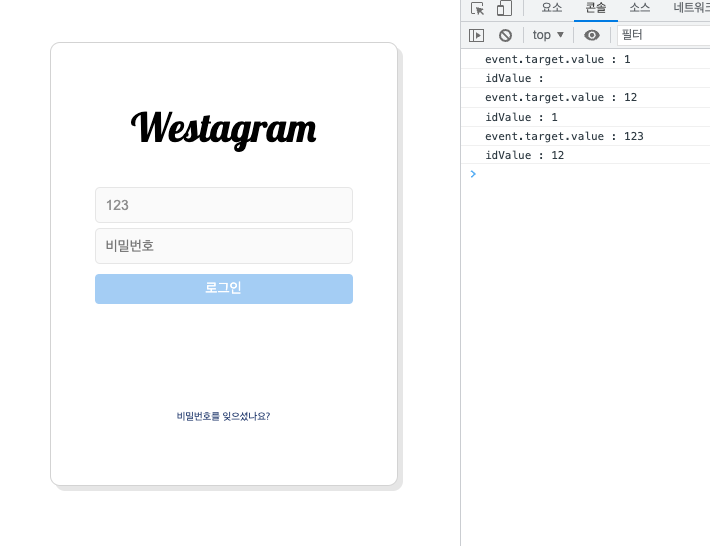The height and width of the screenshot is (546, 710).
Task: Open the 비밀번호를 잊으셨나요? link
Action: tap(223, 416)
